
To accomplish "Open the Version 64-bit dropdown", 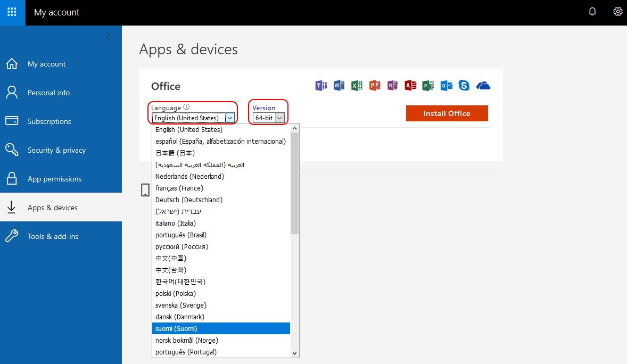I will click(269, 118).
